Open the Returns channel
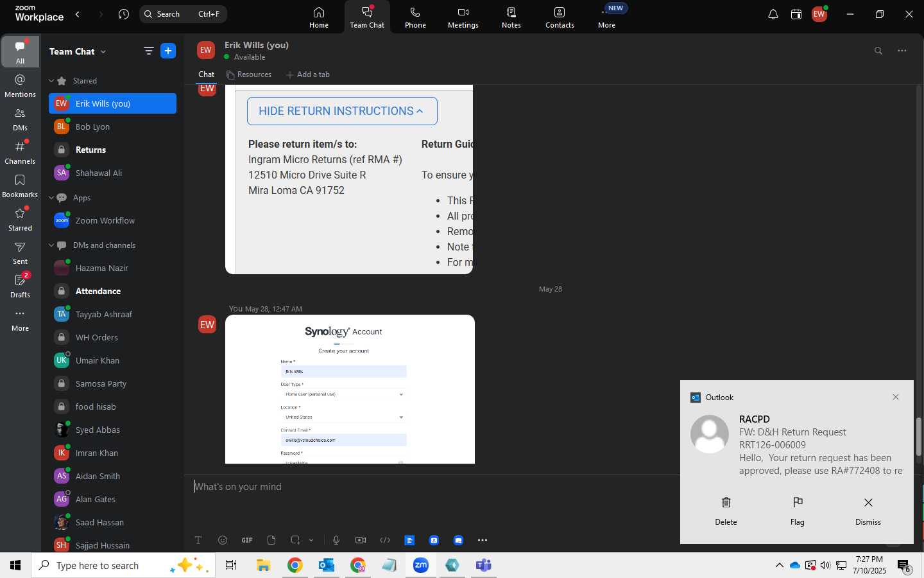The height and width of the screenshot is (578, 924). (112, 150)
